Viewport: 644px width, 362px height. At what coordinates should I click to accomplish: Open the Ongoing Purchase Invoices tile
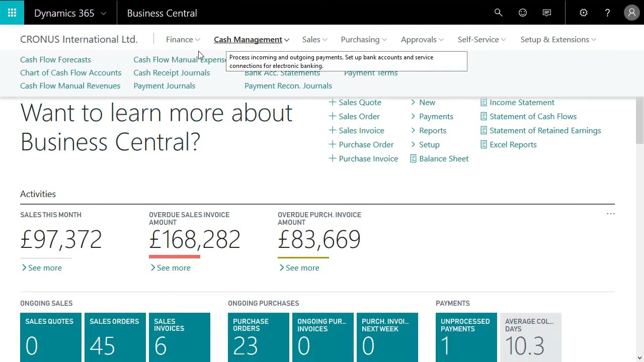[x=323, y=337]
